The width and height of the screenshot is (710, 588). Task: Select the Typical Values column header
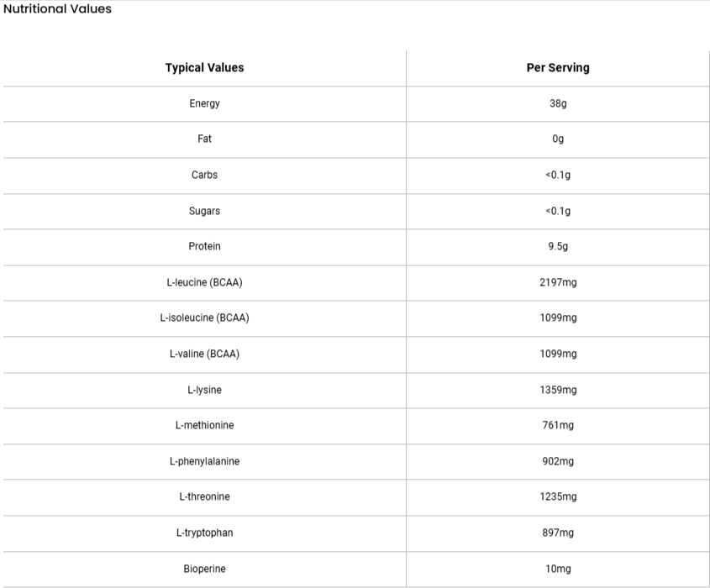tap(204, 68)
